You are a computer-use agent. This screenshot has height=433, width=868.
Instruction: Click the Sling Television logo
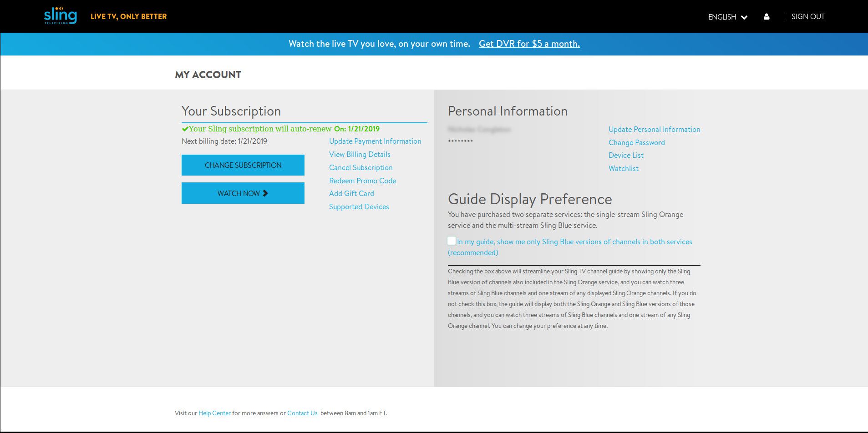(60, 16)
